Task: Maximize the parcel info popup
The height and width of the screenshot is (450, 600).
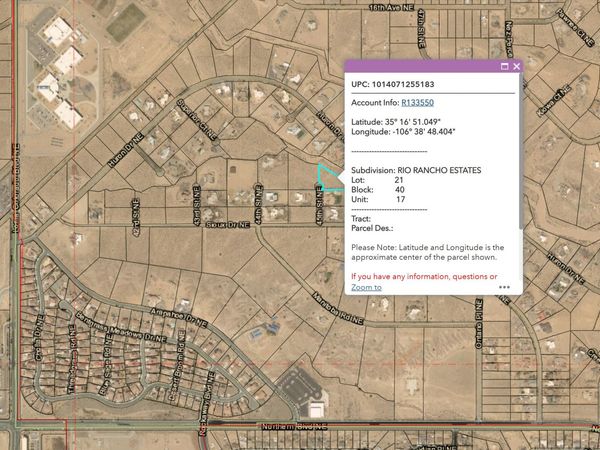Action: click(x=505, y=67)
